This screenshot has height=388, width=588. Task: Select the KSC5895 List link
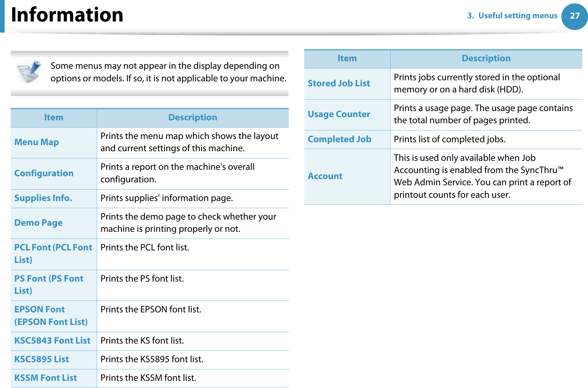[42, 359]
